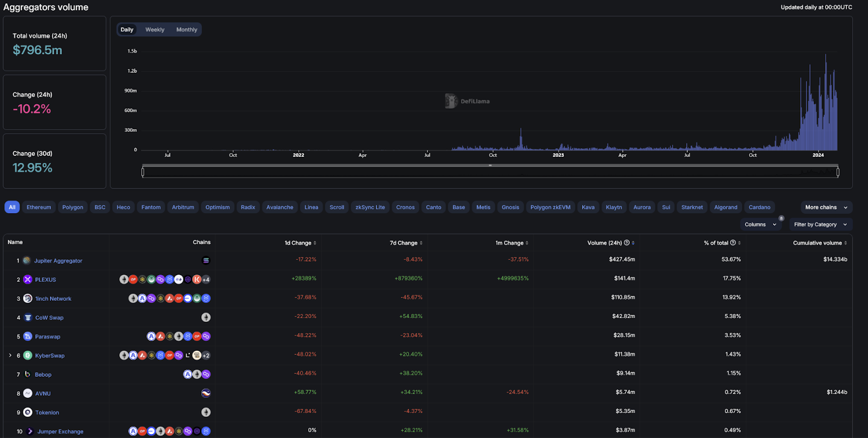
Task: Filter by Ethereum chain
Action: [39, 207]
